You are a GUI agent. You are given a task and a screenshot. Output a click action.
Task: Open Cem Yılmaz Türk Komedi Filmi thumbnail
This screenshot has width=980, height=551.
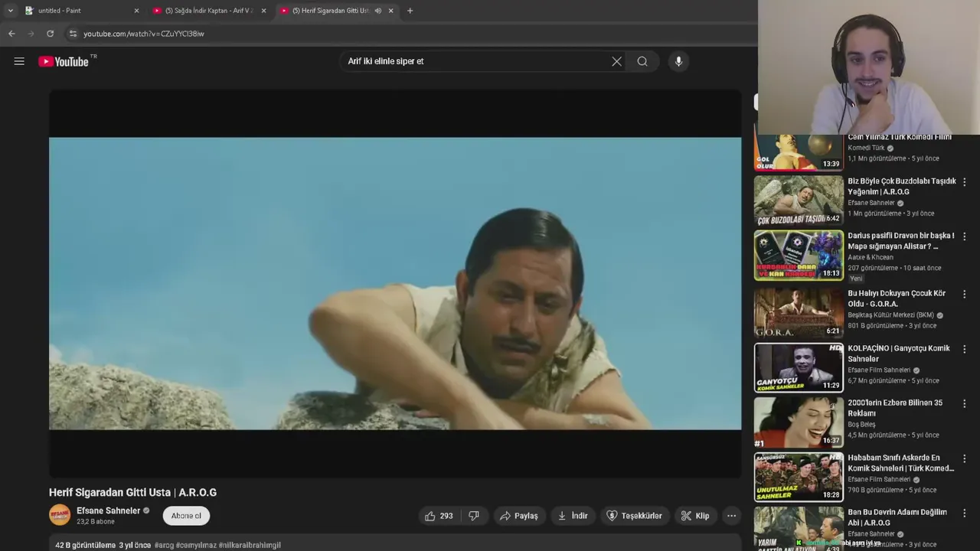[799, 152]
